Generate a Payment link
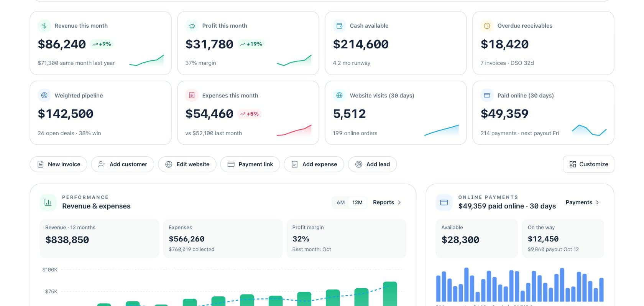 coord(250,164)
